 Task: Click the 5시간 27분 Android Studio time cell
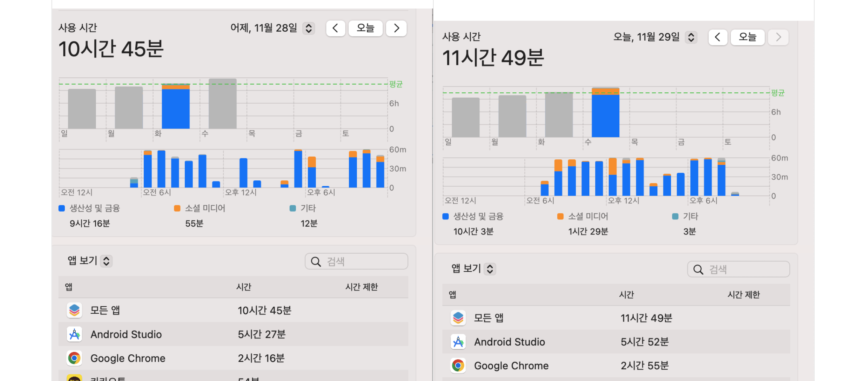pos(262,334)
